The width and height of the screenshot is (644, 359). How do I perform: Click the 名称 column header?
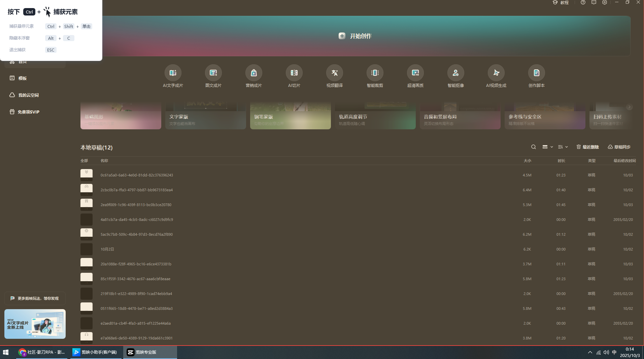[x=104, y=161]
